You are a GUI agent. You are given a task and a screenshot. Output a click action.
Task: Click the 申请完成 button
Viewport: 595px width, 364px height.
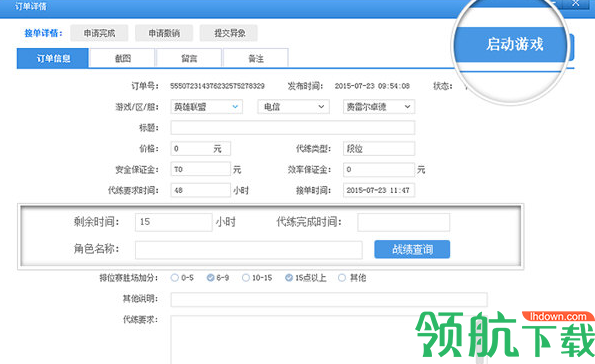99,33
